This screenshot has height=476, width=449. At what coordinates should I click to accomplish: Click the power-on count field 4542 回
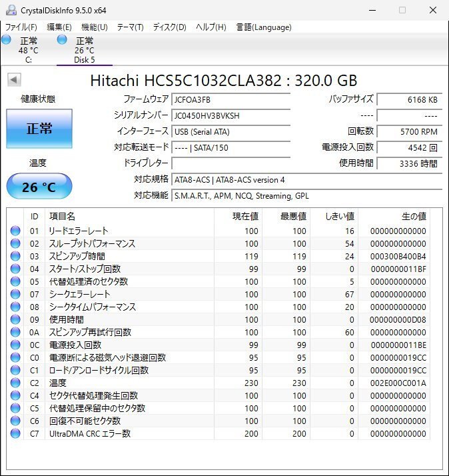[x=410, y=148]
